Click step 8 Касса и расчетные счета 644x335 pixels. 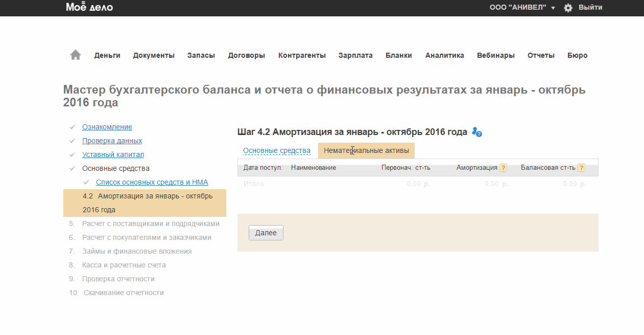point(124,265)
